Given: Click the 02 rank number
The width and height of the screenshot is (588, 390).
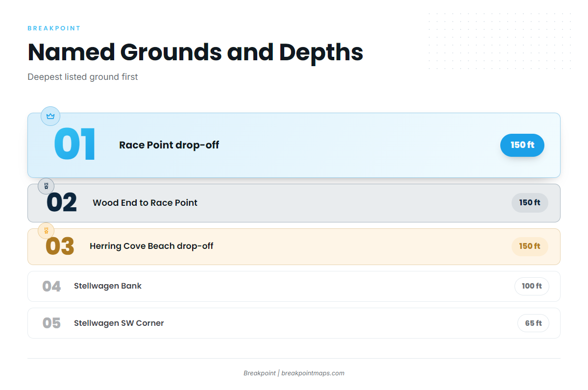Looking at the screenshot, I should [x=62, y=203].
